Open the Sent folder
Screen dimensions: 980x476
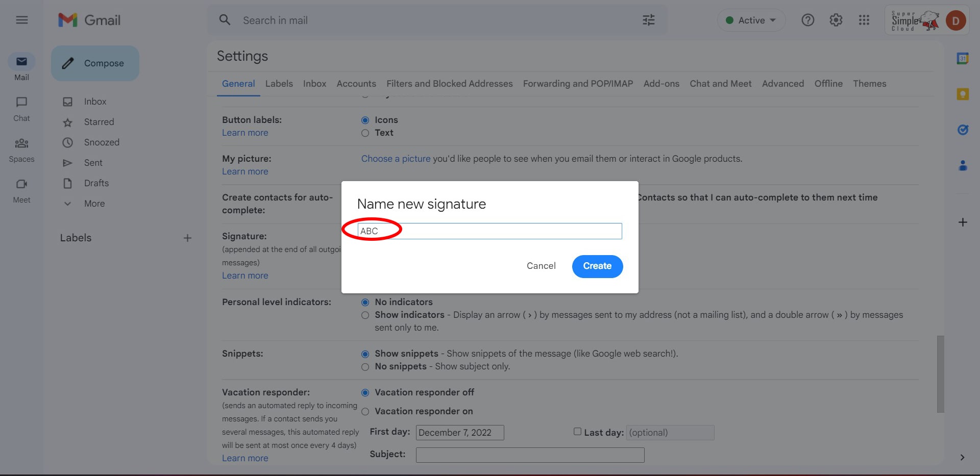point(93,163)
